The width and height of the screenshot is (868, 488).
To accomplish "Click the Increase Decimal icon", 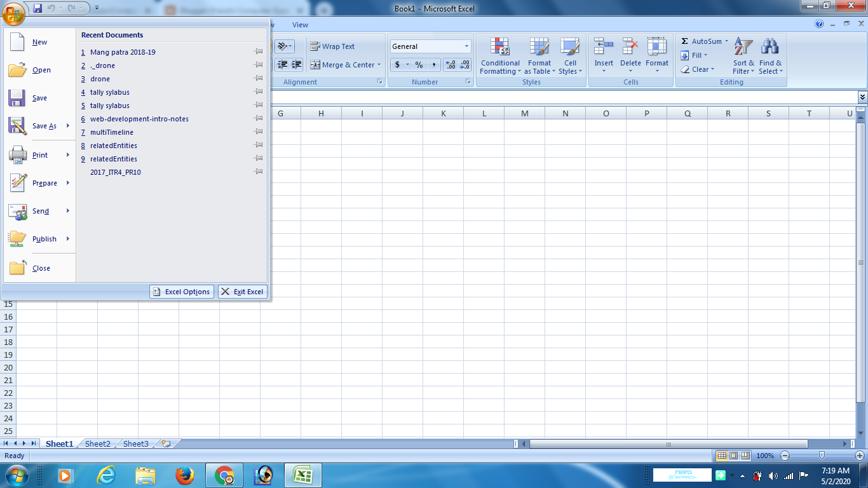I will click(x=451, y=65).
